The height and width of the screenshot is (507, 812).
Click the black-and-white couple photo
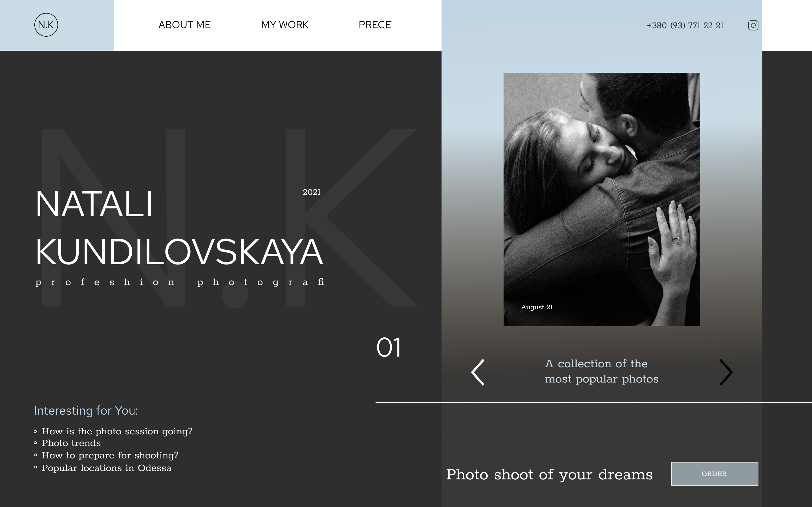[x=602, y=199]
